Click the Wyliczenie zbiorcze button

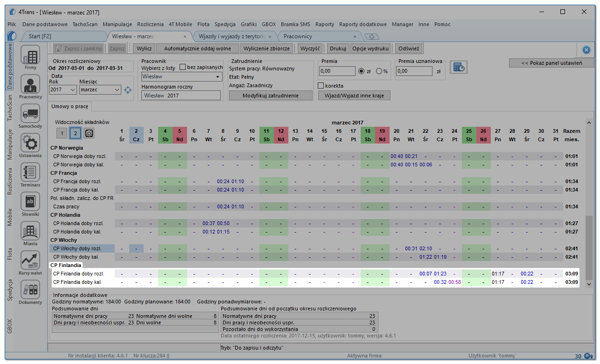267,48
